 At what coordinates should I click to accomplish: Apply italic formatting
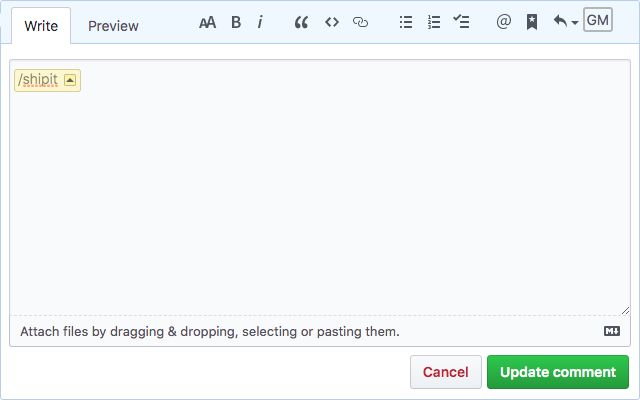260,22
